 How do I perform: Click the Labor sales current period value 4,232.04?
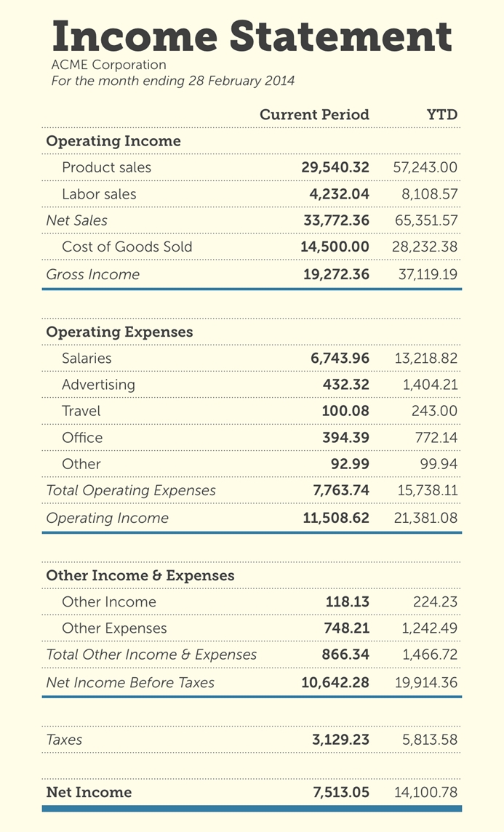click(336, 194)
